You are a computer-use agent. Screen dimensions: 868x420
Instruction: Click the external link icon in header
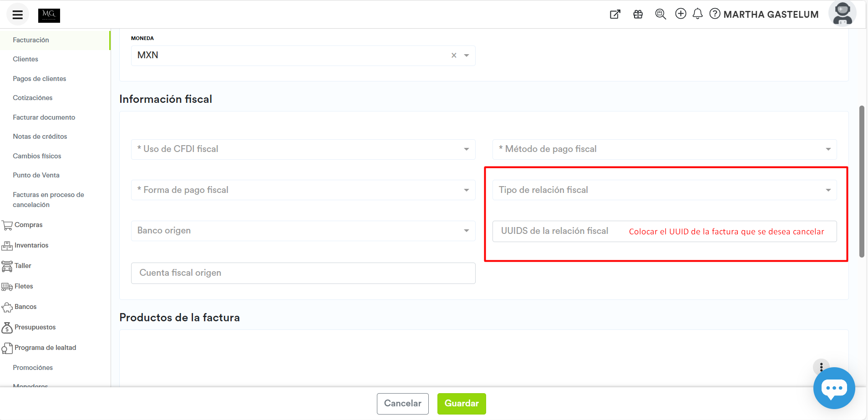pos(615,15)
